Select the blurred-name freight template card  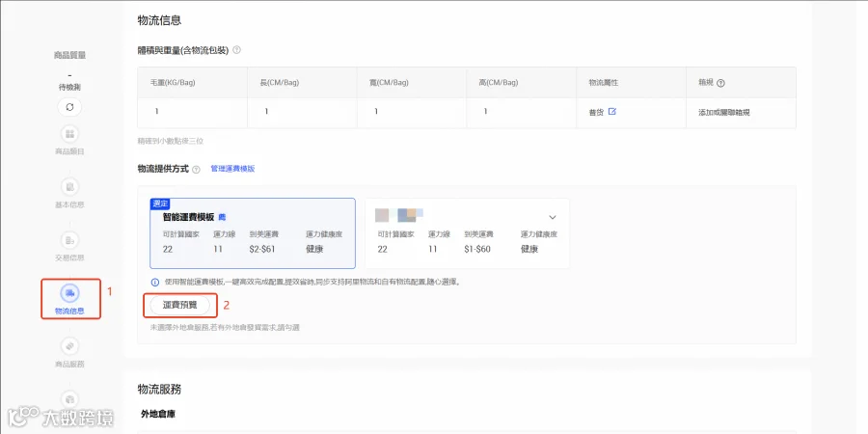[467, 233]
